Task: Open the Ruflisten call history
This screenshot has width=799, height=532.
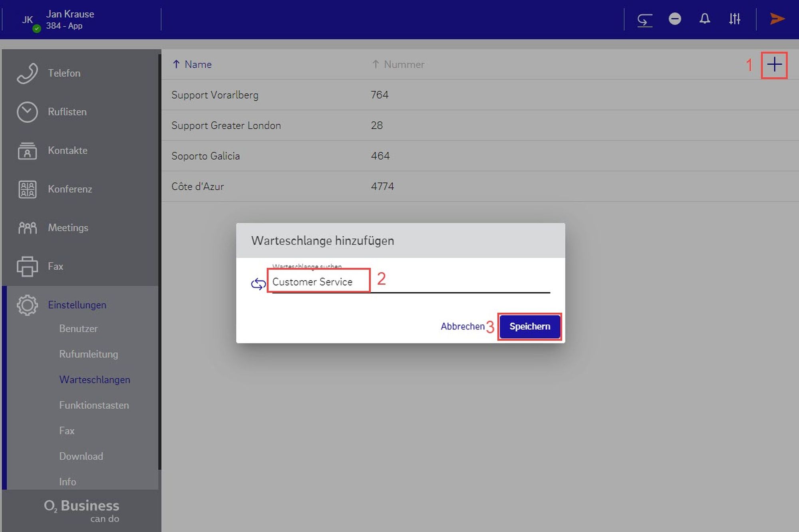Action: pyautogui.click(x=67, y=112)
